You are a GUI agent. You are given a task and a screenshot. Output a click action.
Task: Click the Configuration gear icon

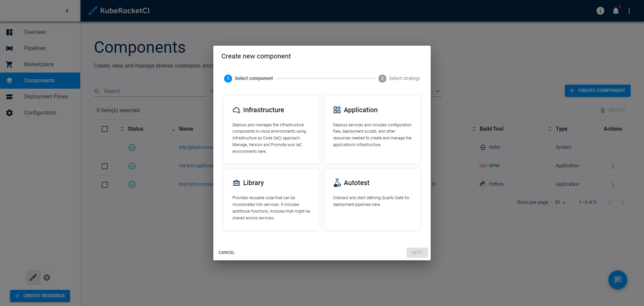click(x=9, y=113)
